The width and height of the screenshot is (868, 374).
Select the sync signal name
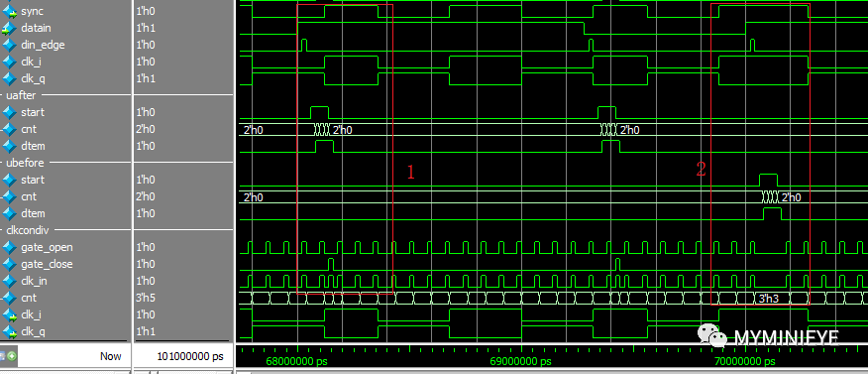click(32, 11)
